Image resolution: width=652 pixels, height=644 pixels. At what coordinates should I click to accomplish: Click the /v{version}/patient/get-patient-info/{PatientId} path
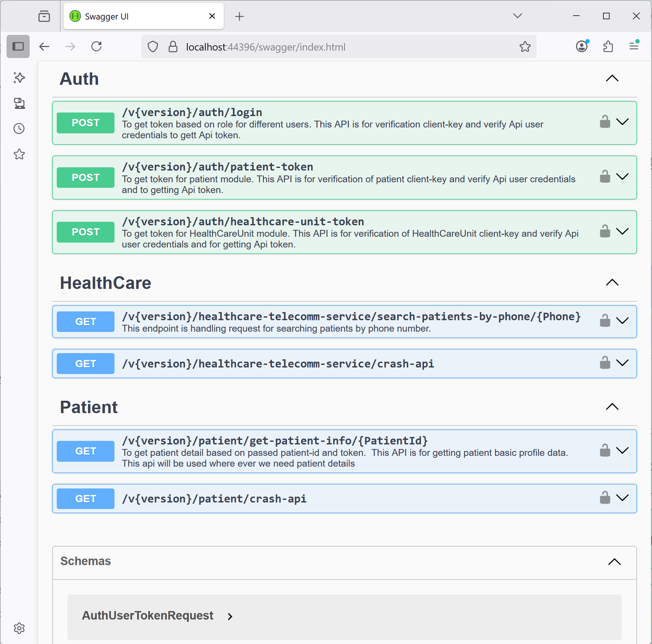[x=275, y=441]
